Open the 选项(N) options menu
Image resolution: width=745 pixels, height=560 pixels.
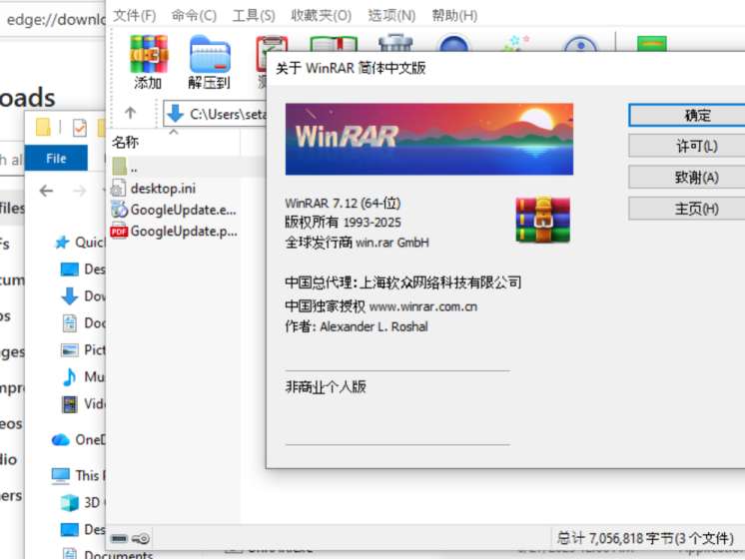(390, 15)
